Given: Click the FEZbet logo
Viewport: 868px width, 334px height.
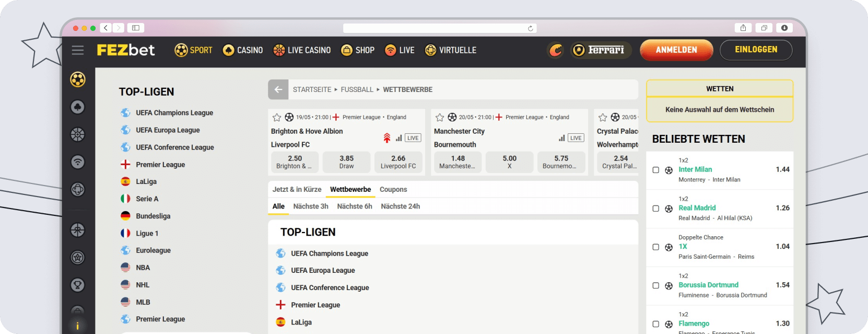Looking at the screenshot, I should click(126, 50).
